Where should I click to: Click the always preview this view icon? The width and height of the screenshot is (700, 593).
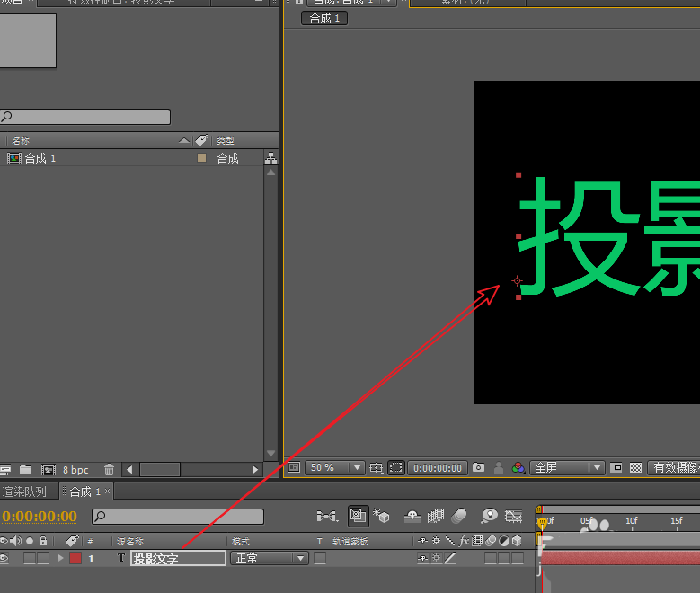pyautogui.click(x=294, y=467)
